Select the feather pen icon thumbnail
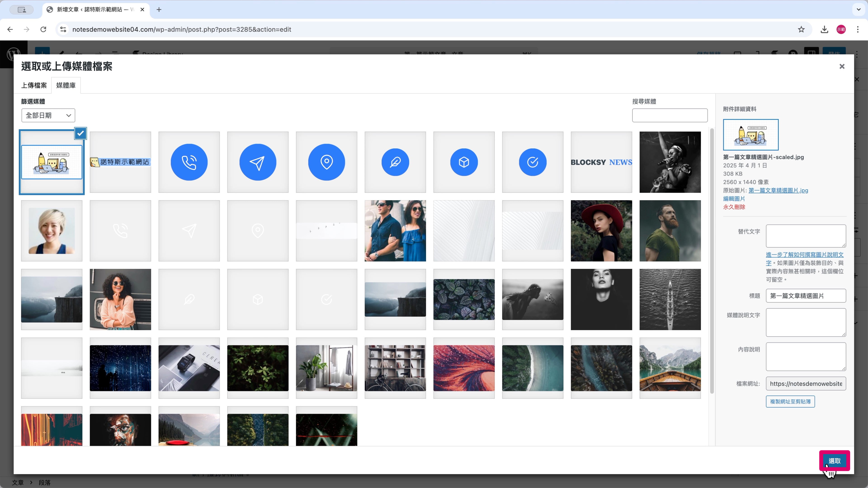This screenshot has height=488, width=868. click(395, 162)
